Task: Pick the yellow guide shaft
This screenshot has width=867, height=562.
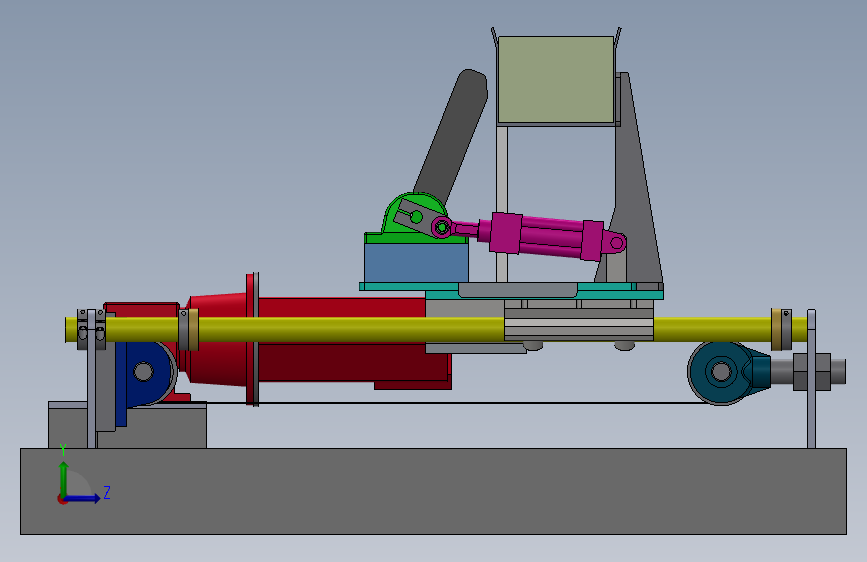Action: coord(354,330)
